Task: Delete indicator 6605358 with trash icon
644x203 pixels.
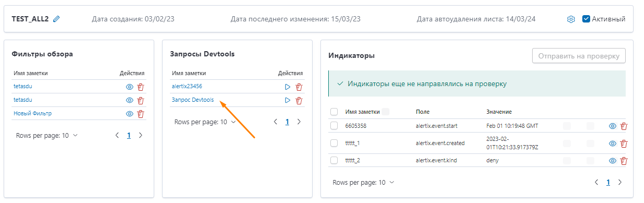Action: [x=624, y=126]
